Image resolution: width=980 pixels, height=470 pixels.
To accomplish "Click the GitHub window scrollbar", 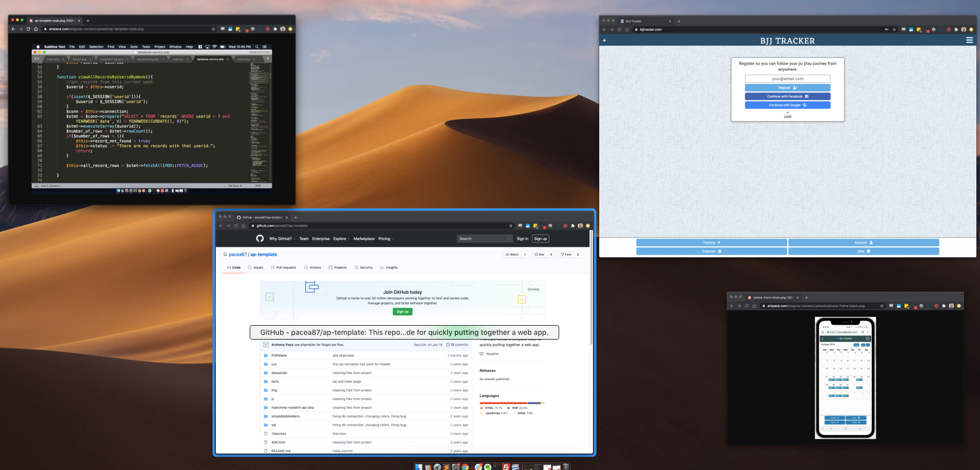I will [591, 288].
